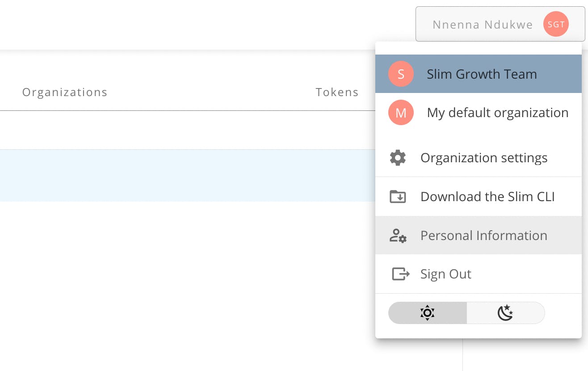The image size is (588, 371).
Task: Choose Download the Slim CLI
Action: [487, 197]
